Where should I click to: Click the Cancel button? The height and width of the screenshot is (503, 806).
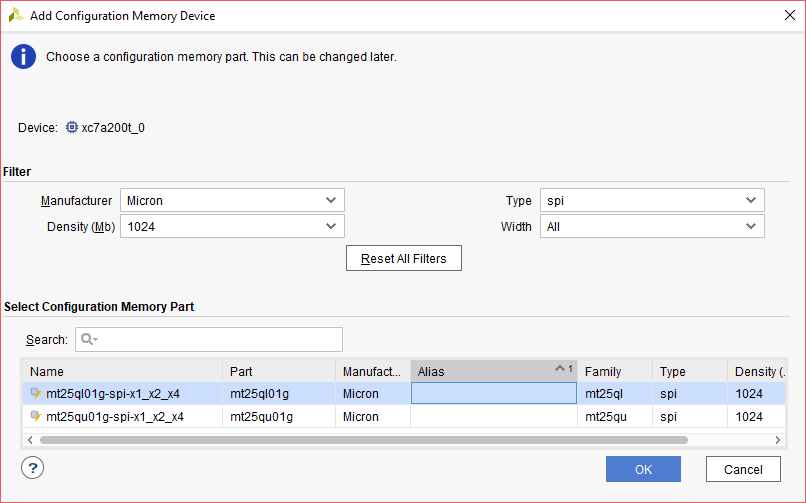point(743,469)
